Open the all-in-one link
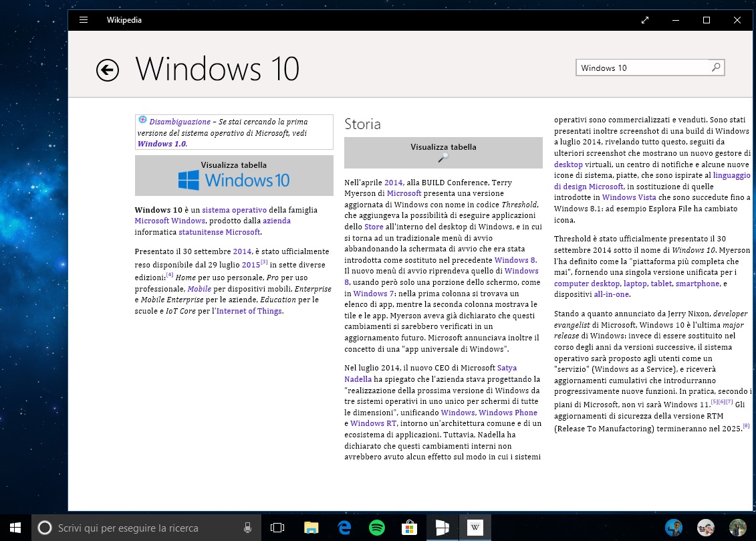The height and width of the screenshot is (541, 756). pos(611,294)
